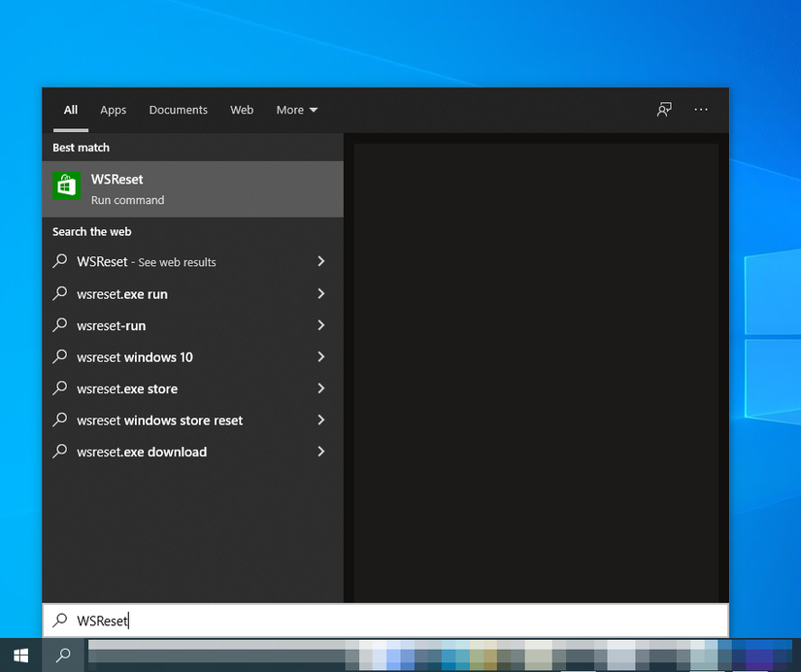Select the wsreset.exe store suggestion text

coord(127,388)
